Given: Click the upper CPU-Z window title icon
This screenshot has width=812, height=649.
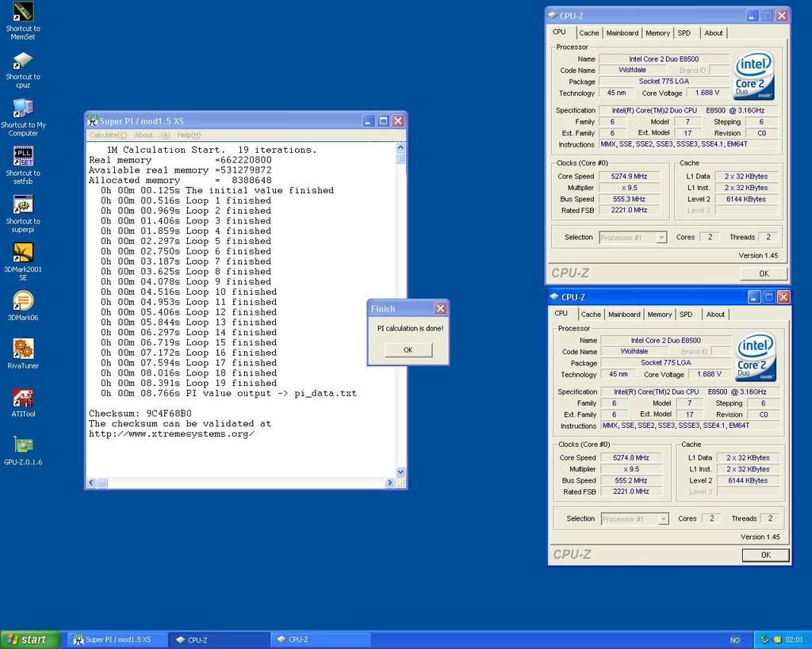Looking at the screenshot, I should (553, 16).
